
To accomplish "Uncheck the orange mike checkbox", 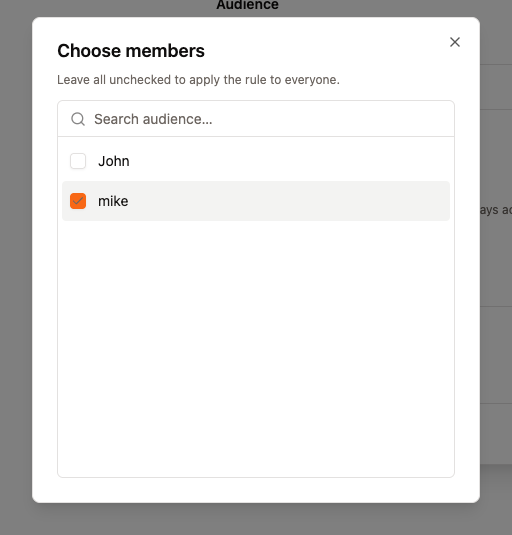I will point(78,201).
